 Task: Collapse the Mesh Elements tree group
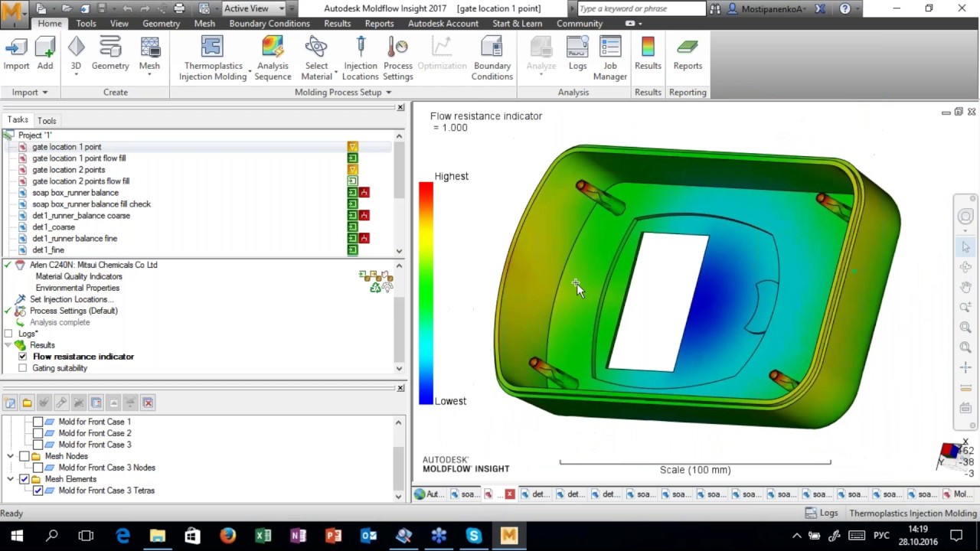click(11, 479)
